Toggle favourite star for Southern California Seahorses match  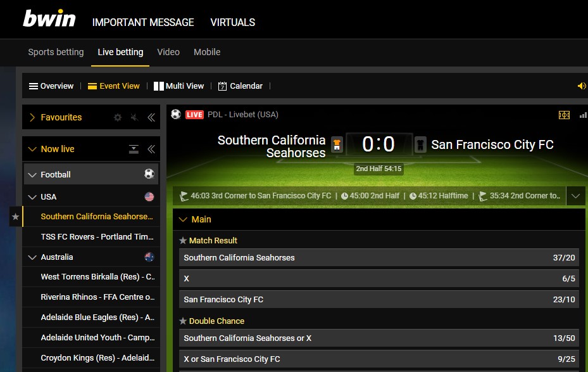[x=15, y=217]
